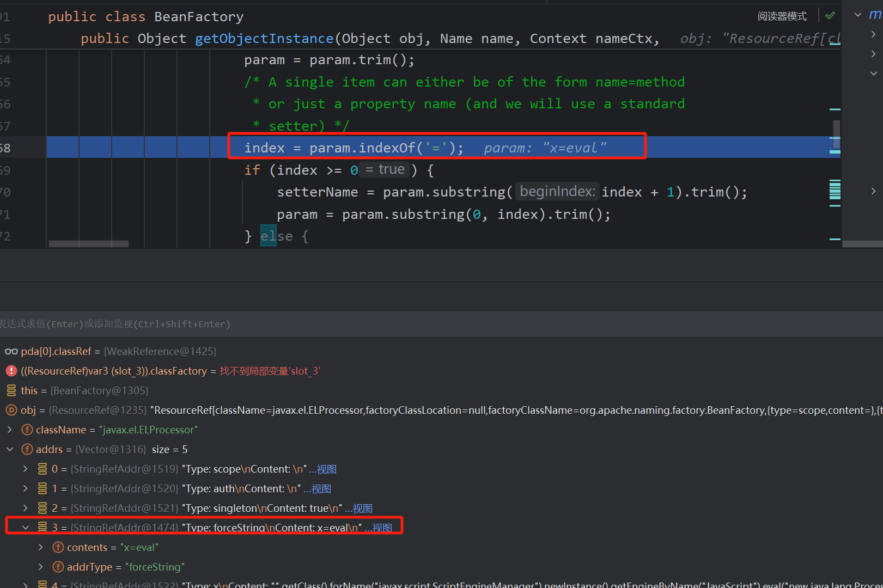Collapse the forceString StringRefAddr entry 3
The image size is (883, 588).
coord(26,528)
